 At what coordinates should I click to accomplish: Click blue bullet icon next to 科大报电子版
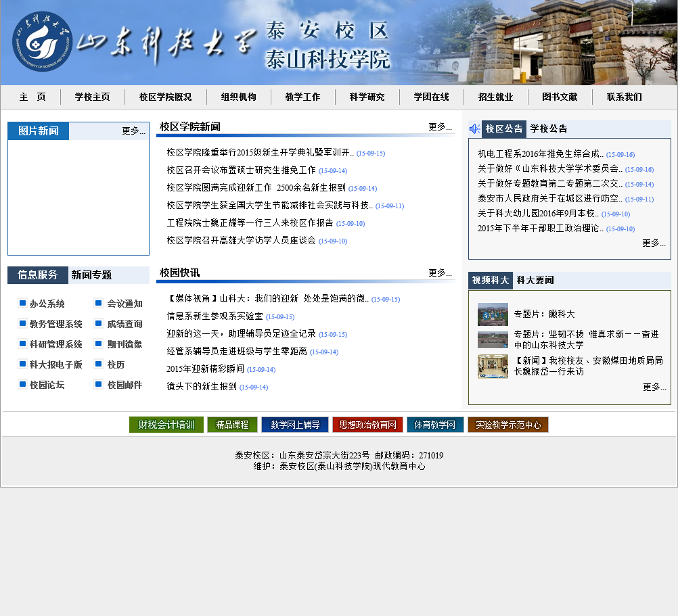coord(23,364)
